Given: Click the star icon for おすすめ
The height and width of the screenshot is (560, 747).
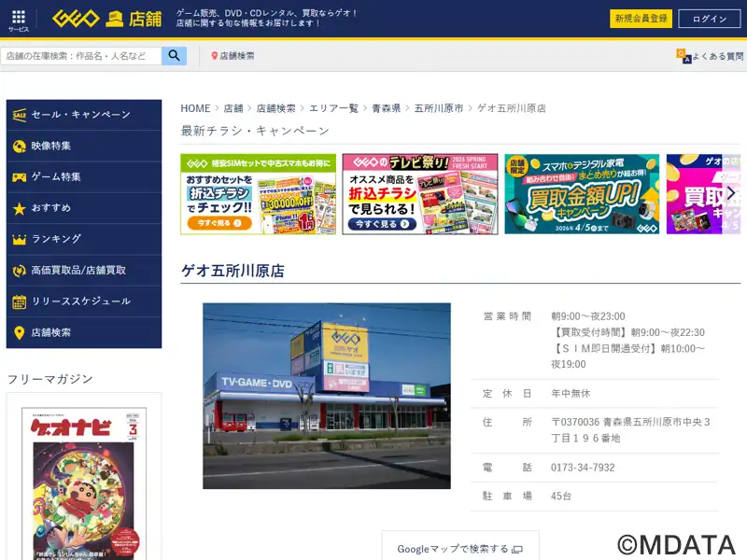Looking at the screenshot, I should pos(19,208).
